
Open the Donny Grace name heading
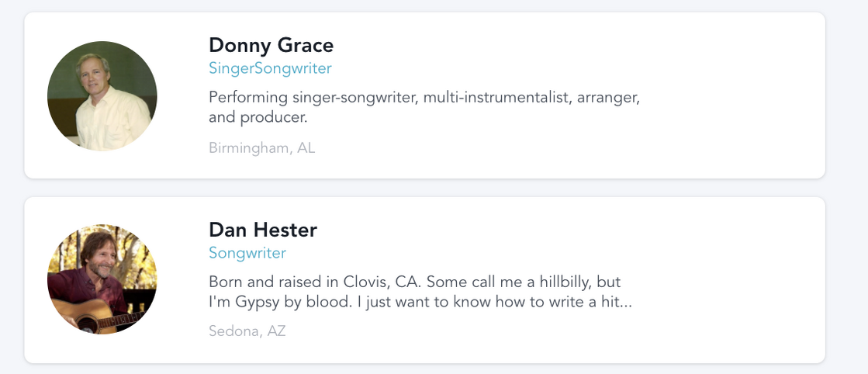click(271, 45)
